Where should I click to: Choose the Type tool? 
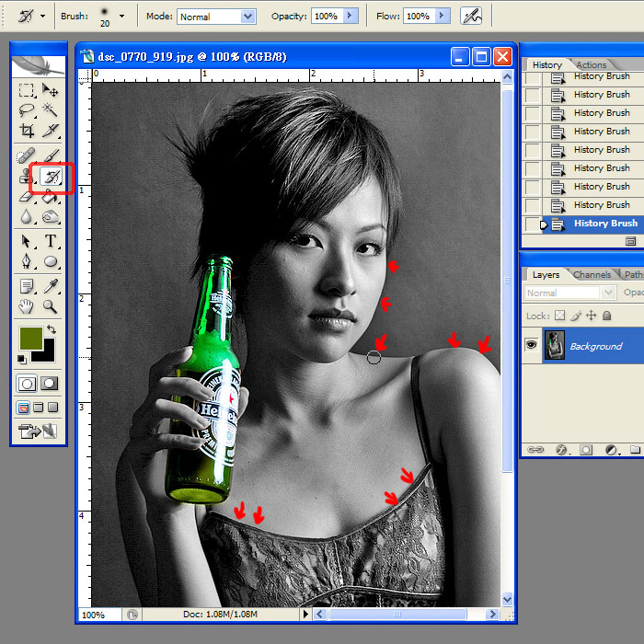[52, 241]
